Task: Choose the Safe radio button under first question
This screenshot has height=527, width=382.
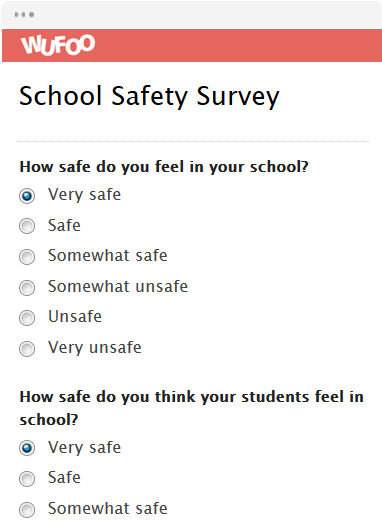Action: point(27,226)
